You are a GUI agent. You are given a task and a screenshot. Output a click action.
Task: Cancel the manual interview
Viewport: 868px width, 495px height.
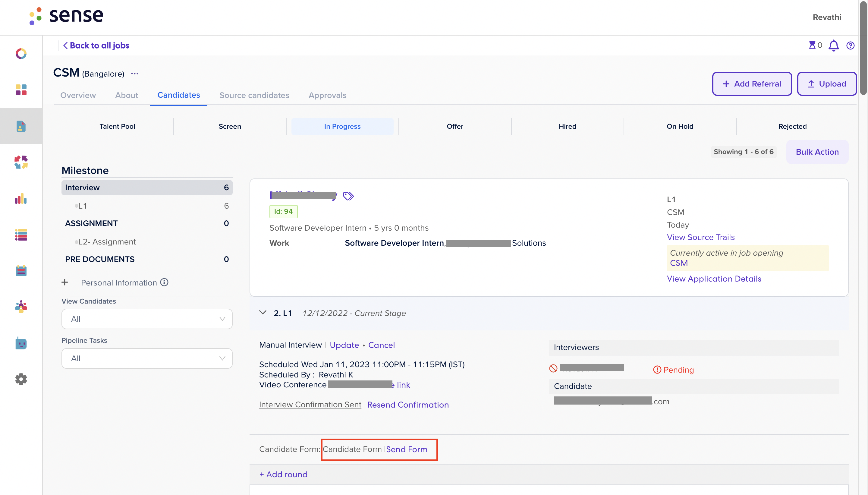pyautogui.click(x=381, y=345)
